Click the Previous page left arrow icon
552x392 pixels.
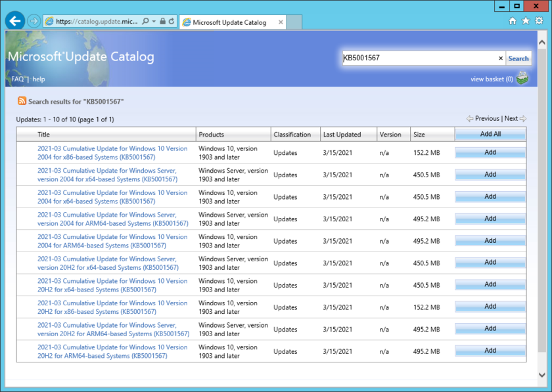click(x=470, y=119)
